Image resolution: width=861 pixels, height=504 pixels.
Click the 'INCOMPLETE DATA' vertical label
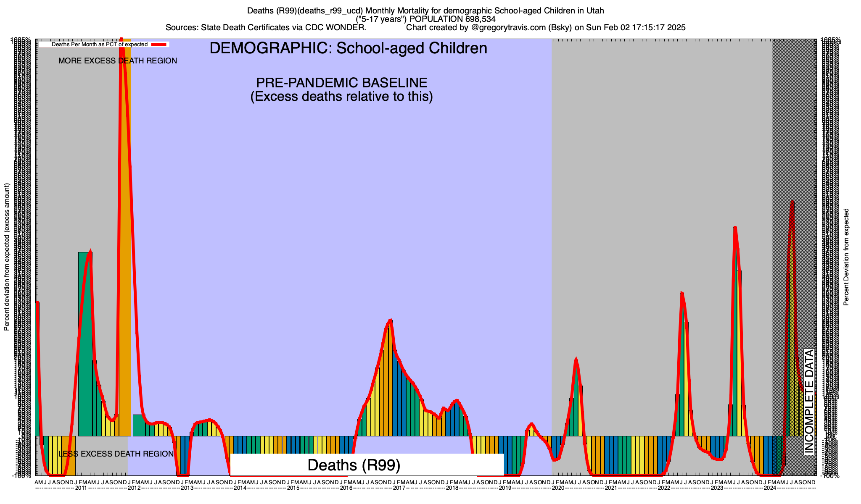809,402
